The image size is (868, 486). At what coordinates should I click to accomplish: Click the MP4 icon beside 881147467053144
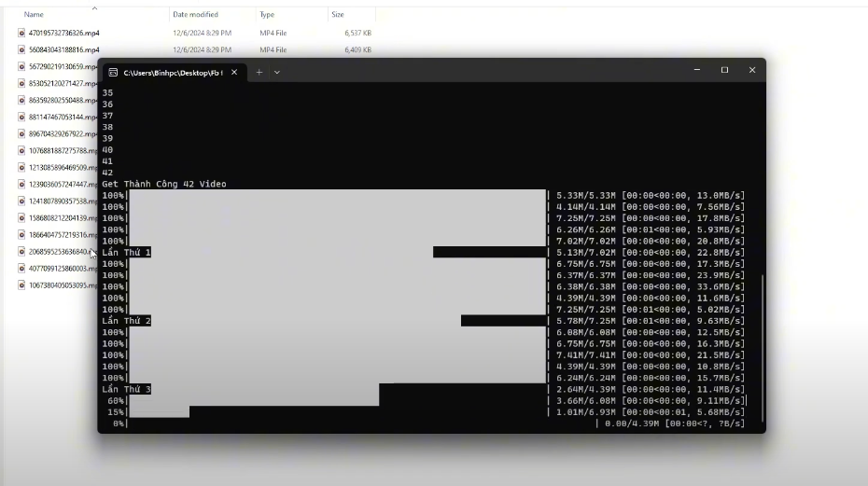(x=21, y=117)
